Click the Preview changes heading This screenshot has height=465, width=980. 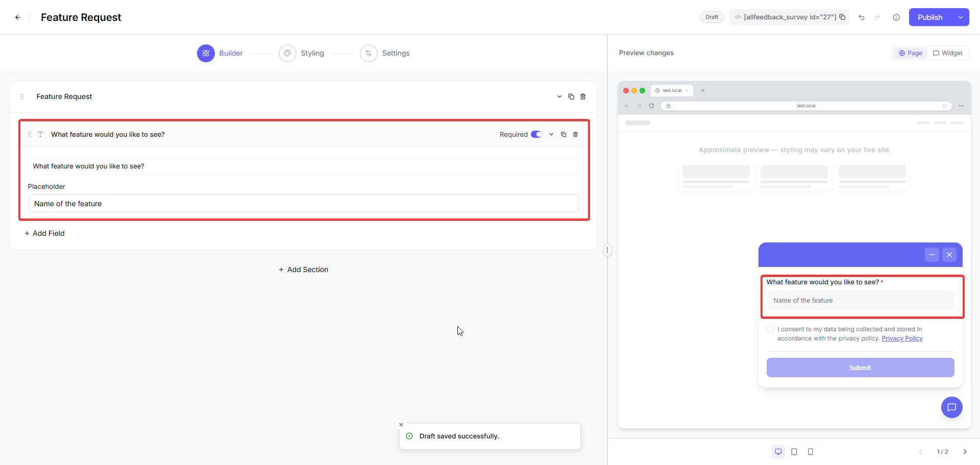click(x=646, y=53)
